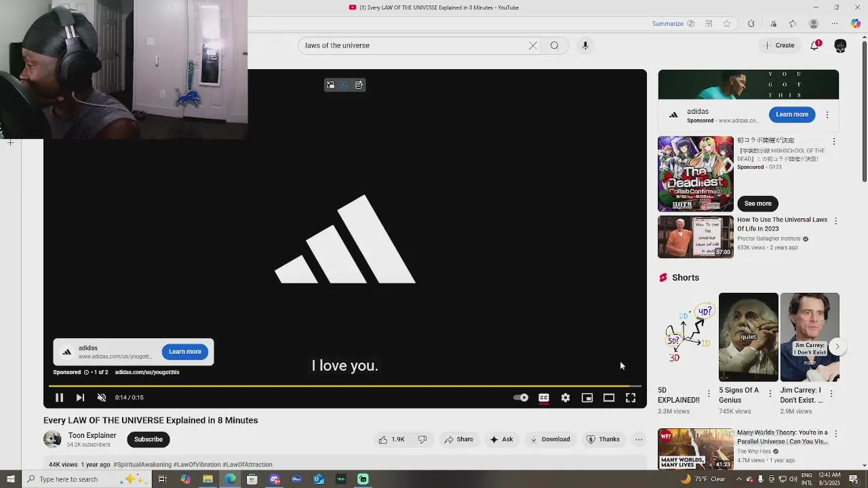Like the video (1.9K)
The height and width of the screenshot is (488, 868).
[x=392, y=439]
